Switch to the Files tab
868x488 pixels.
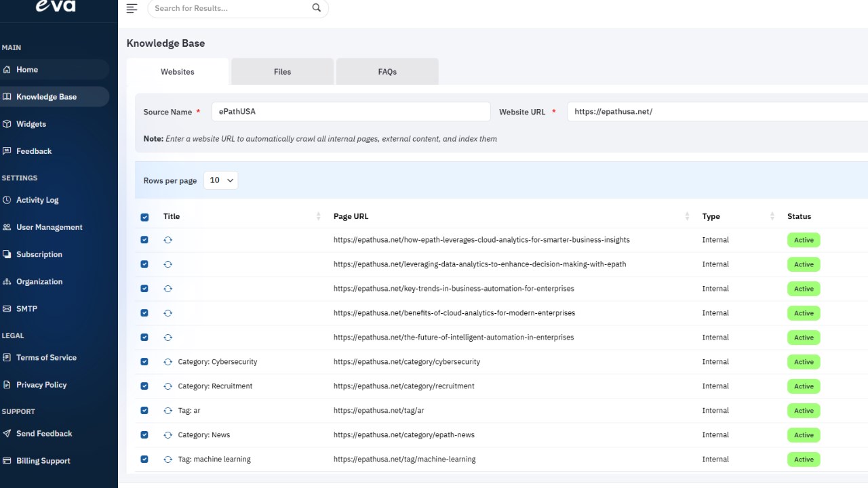click(x=282, y=72)
